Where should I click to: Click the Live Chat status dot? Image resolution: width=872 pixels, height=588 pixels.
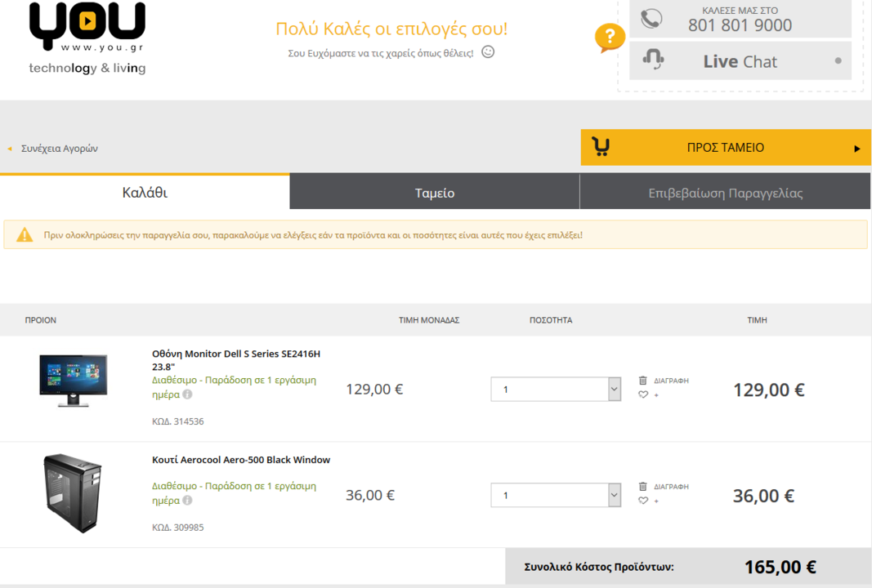[838, 60]
